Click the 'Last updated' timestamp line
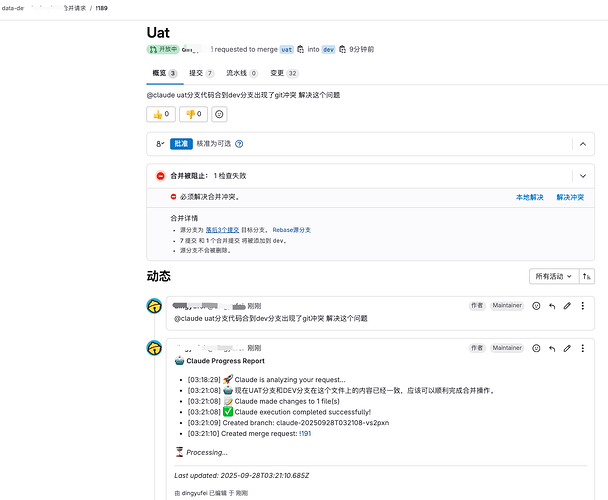 (242, 476)
